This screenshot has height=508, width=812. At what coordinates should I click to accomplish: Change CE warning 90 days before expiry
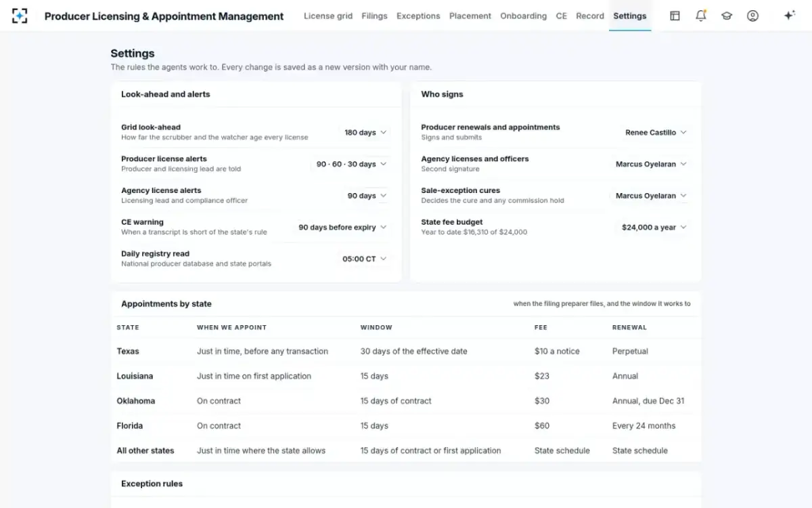(342, 228)
